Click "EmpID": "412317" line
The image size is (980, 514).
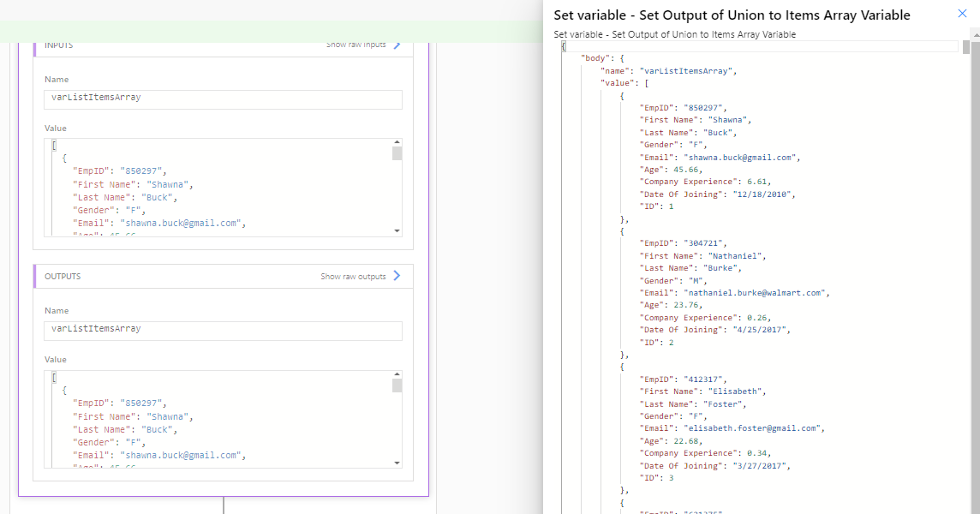point(683,379)
